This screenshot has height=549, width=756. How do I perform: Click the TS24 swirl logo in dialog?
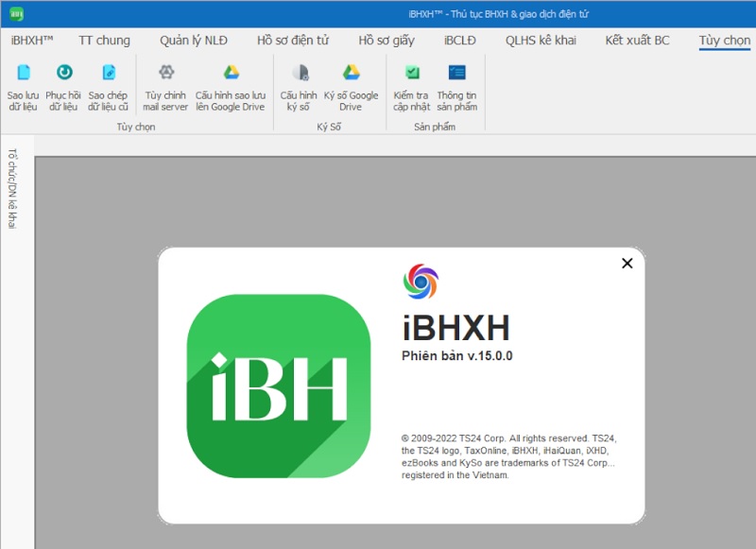pos(421,281)
